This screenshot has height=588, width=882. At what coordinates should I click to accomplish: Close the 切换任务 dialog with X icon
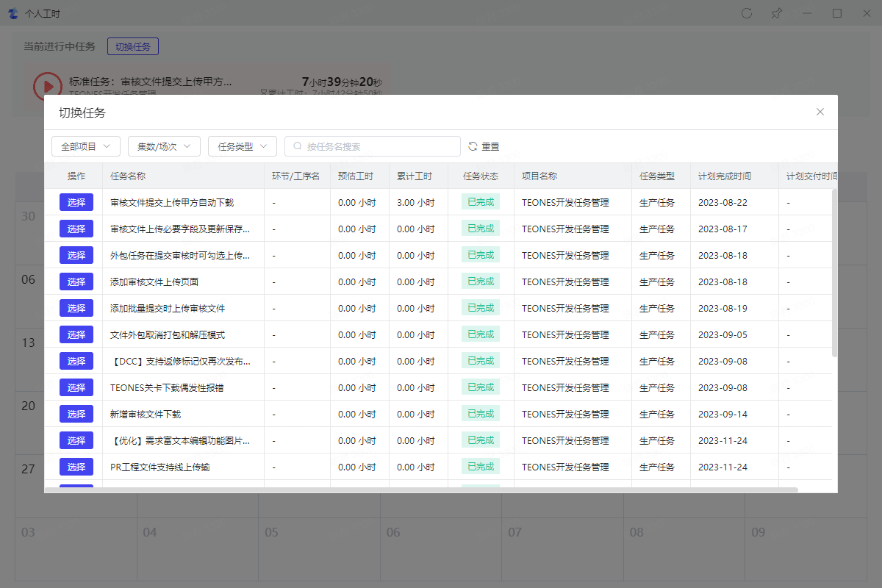tap(820, 112)
